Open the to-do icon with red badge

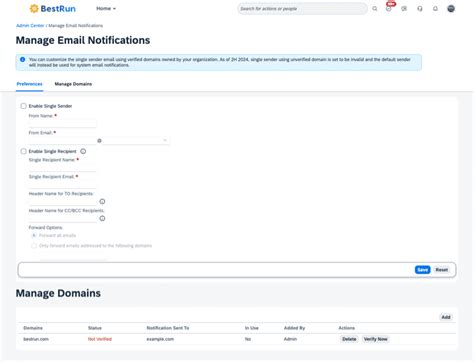[389, 8]
